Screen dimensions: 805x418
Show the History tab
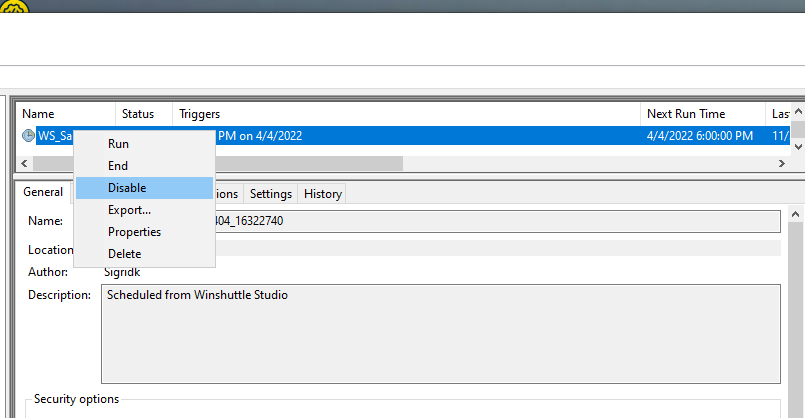point(322,194)
